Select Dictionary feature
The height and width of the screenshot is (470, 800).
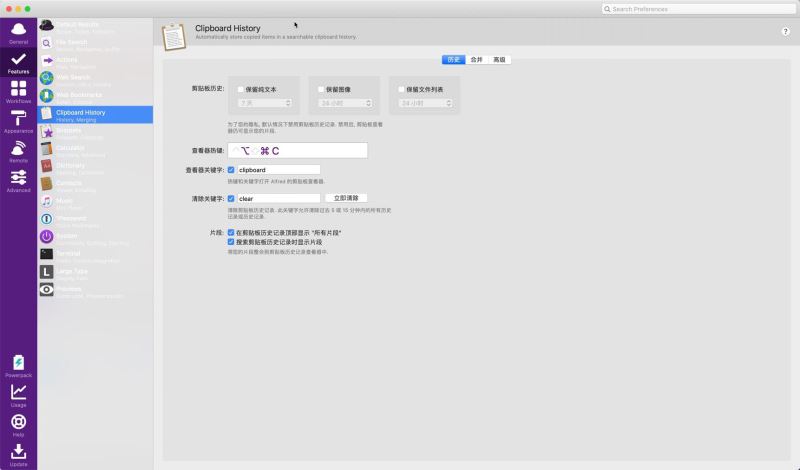pos(95,168)
